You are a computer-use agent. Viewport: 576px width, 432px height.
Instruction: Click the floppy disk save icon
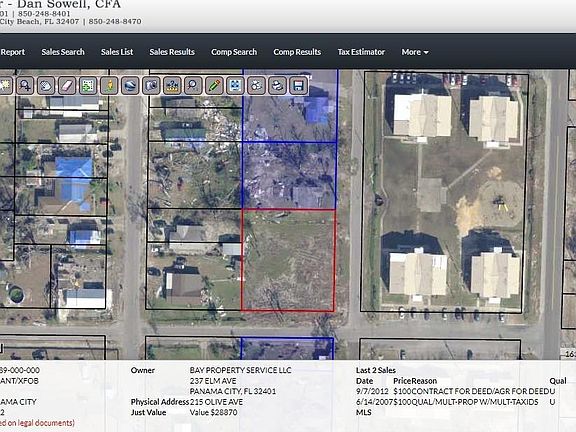(x=299, y=86)
